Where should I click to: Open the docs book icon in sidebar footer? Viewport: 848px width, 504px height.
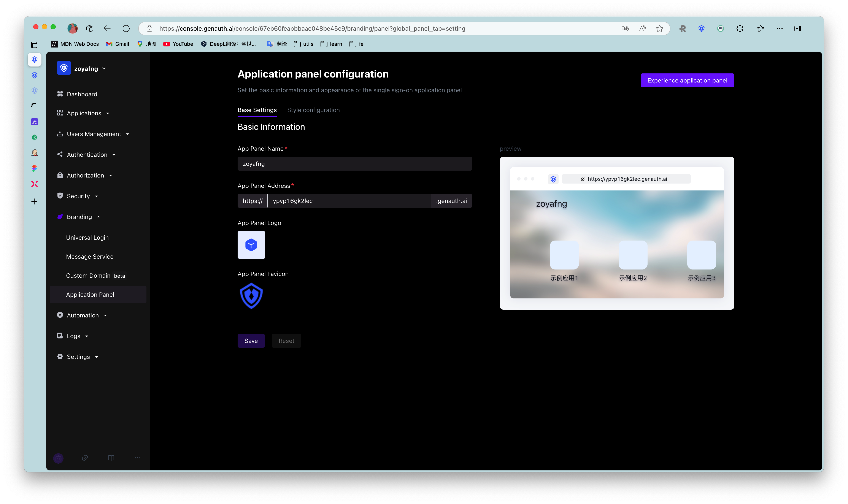click(x=111, y=458)
